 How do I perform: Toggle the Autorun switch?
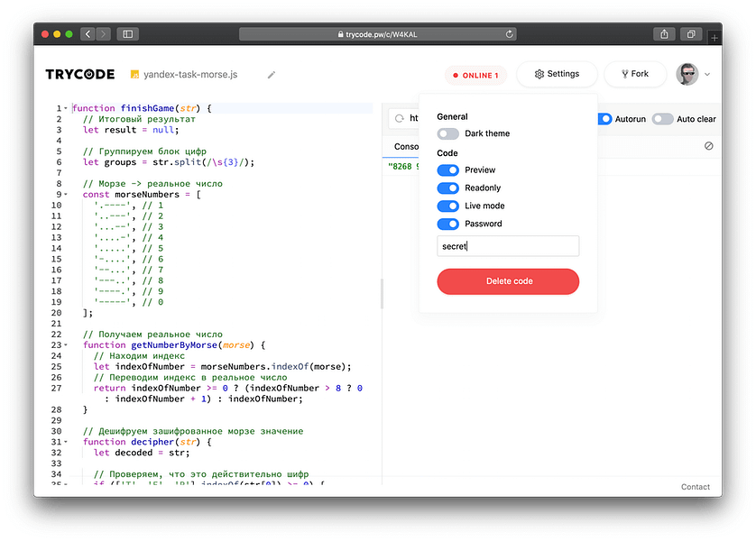pyautogui.click(x=604, y=118)
